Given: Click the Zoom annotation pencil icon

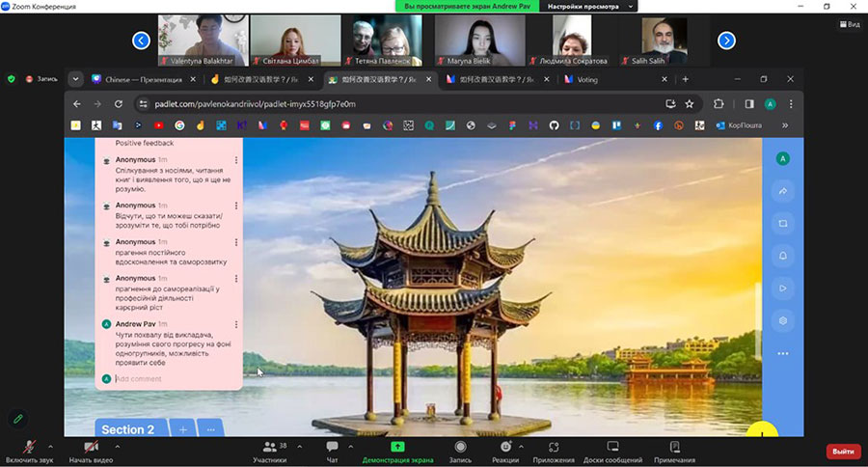Looking at the screenshot, I should 17,419.
